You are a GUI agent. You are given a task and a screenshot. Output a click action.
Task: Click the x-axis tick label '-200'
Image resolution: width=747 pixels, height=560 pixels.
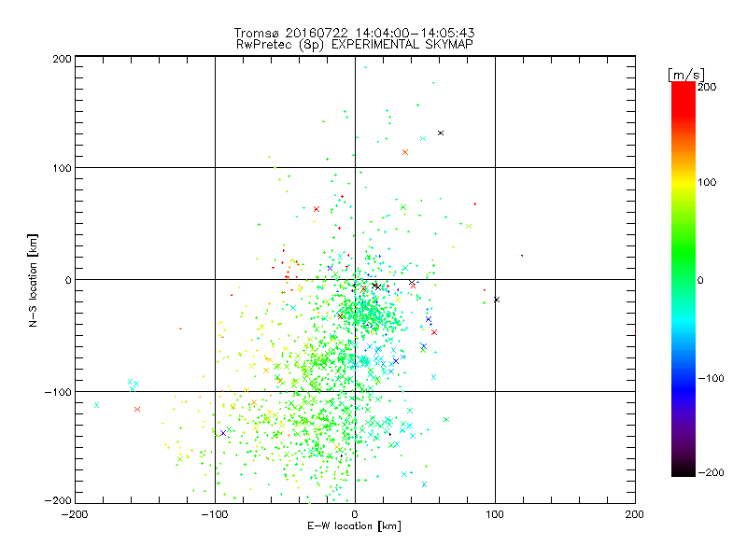click(75, 515)
